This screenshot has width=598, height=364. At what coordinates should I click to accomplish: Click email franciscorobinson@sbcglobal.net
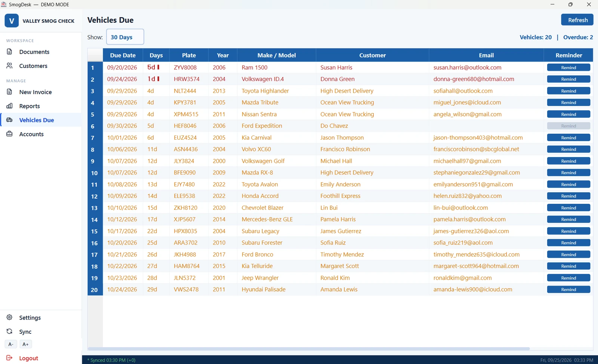(x=476, y=149)
